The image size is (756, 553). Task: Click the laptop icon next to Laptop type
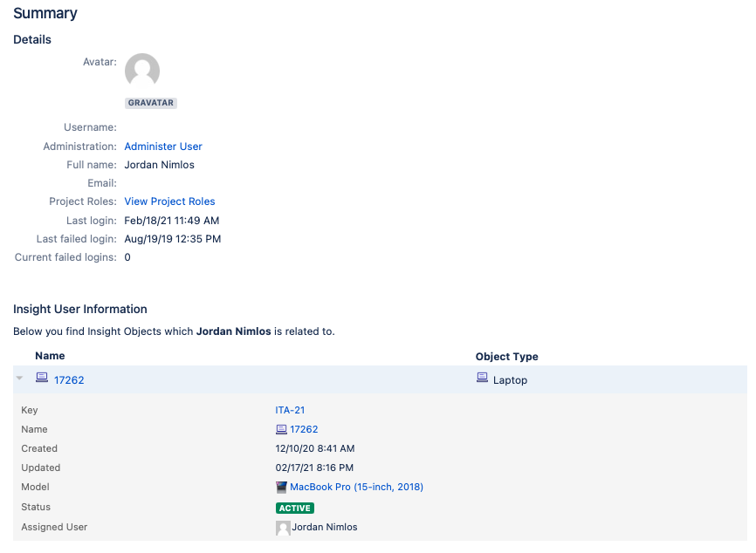482,377
